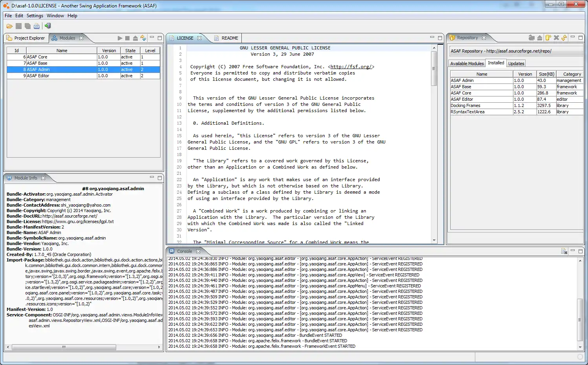Click the Repository install module icon
Image resolution: width=588 pixels, height=365 pixels.
[531, 38]
